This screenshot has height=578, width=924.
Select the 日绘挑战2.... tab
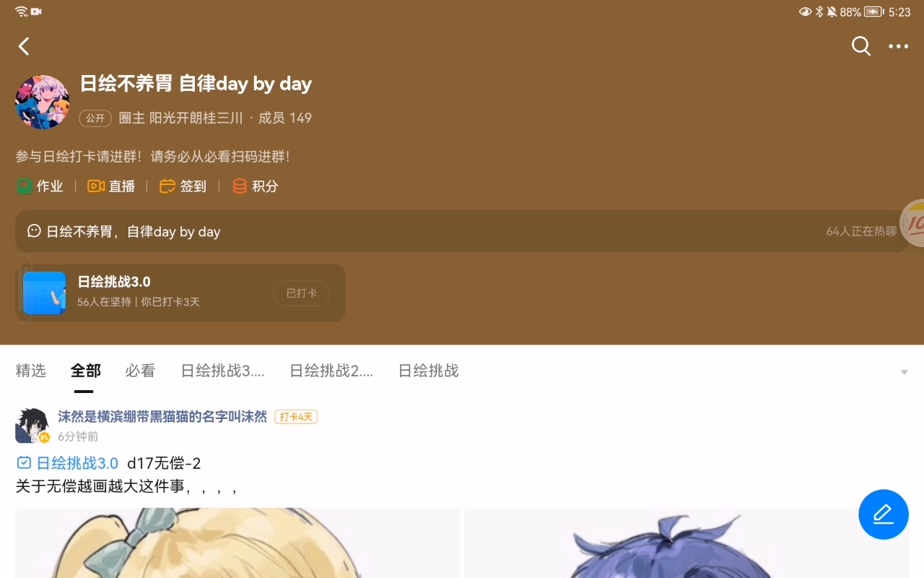click(x=331, y=371)
